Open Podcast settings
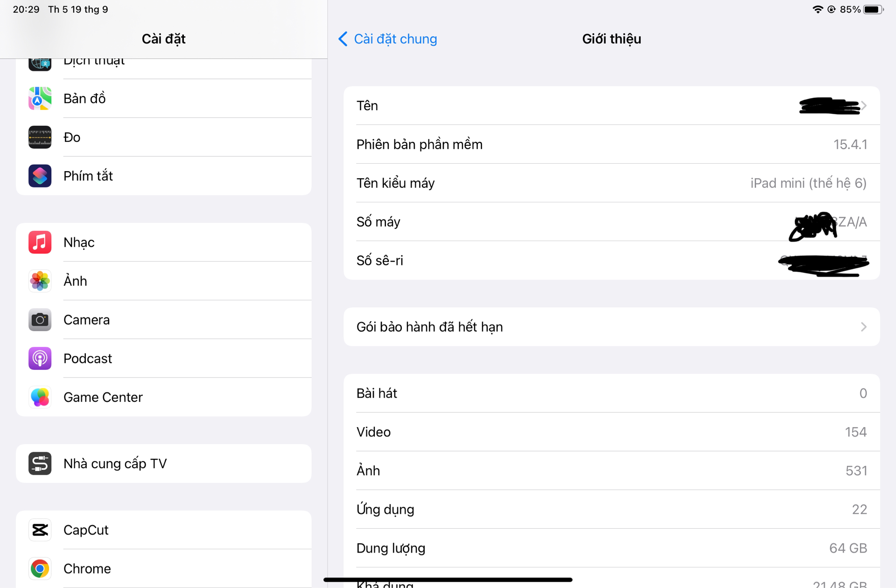 click(164, 359)
